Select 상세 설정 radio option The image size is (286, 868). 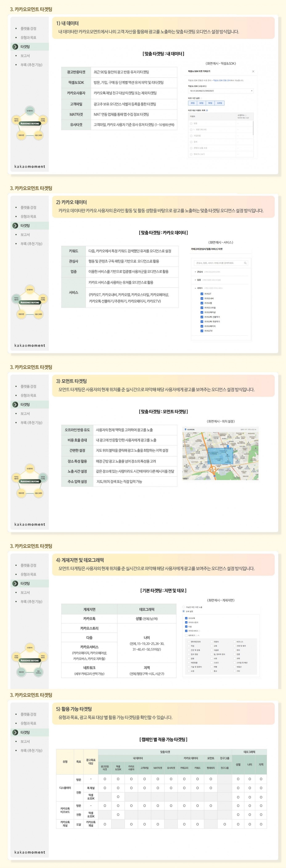coord(184,611)
